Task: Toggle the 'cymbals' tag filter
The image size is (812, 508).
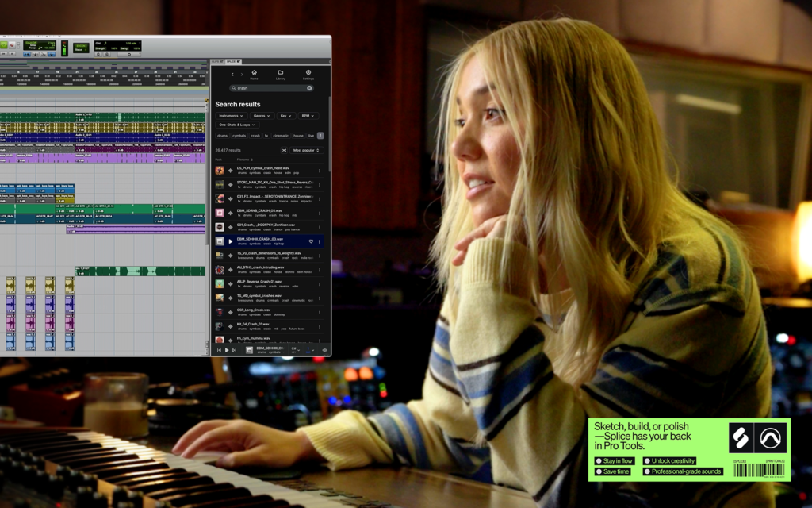Action: (239, 136)
